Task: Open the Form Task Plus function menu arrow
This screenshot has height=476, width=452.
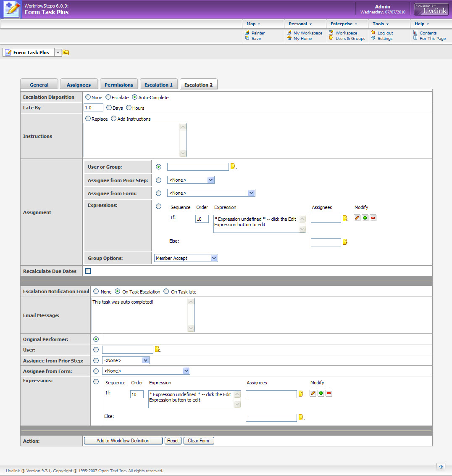Action: click(x=58, y=53)
